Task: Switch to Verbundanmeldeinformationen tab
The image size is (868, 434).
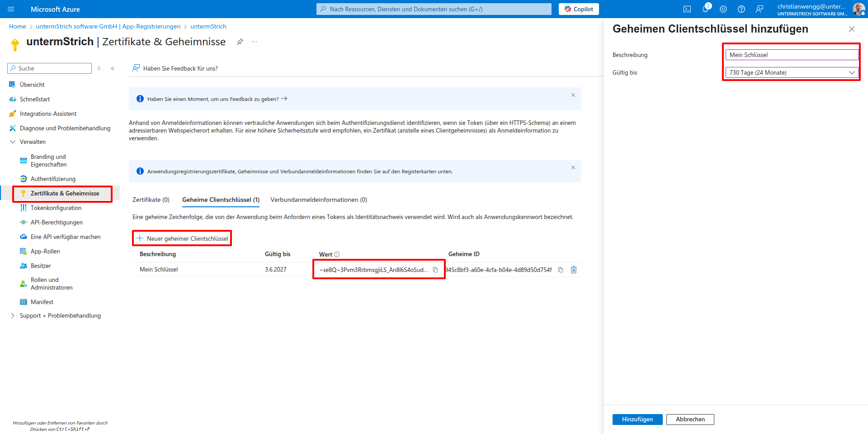Action: (319, 200)
